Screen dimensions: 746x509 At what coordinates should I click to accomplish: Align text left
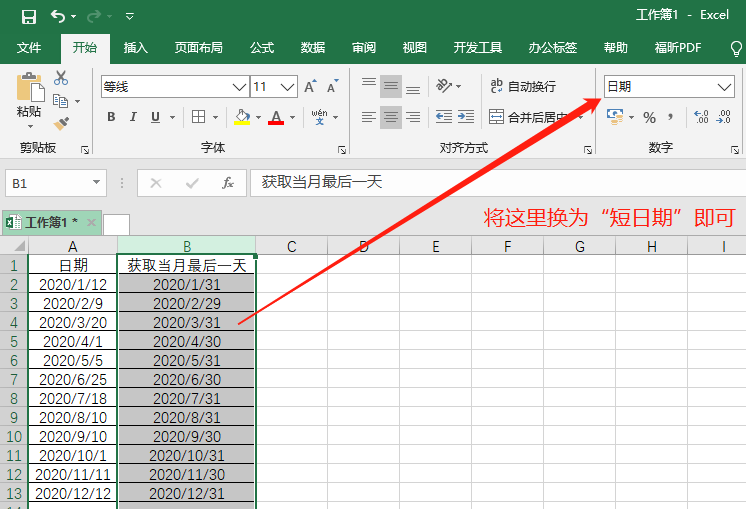[x=369, y=117]
